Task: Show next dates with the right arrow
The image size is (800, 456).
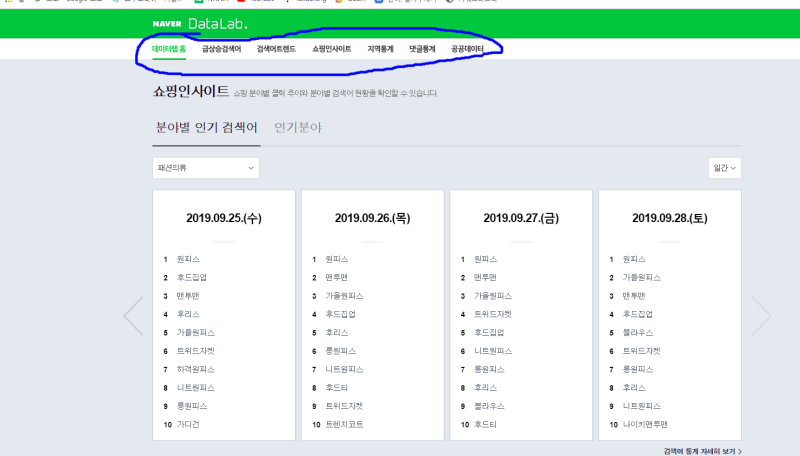Action: [761, 316]
